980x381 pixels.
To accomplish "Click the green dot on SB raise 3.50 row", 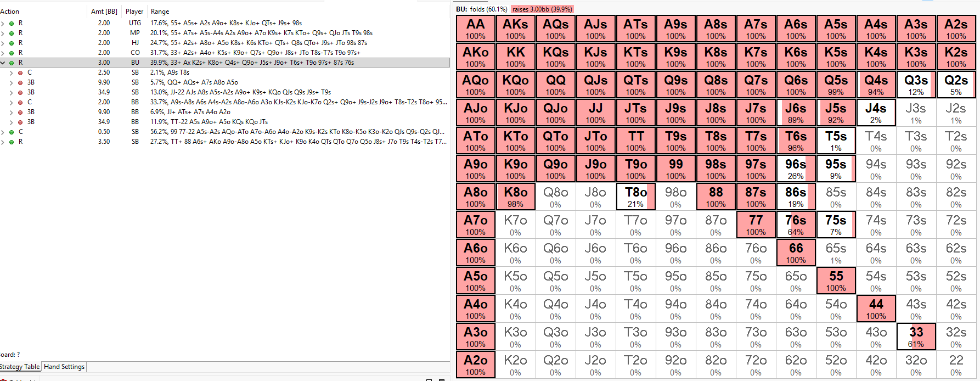I will 12,142.
